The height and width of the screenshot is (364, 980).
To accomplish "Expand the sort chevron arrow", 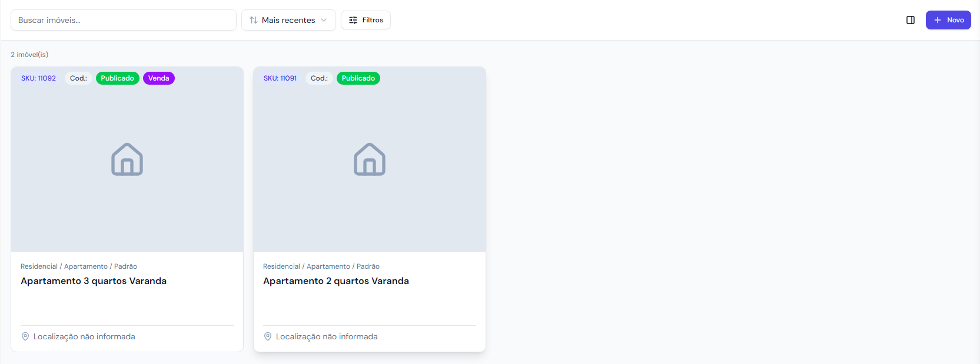I will 324,20.
